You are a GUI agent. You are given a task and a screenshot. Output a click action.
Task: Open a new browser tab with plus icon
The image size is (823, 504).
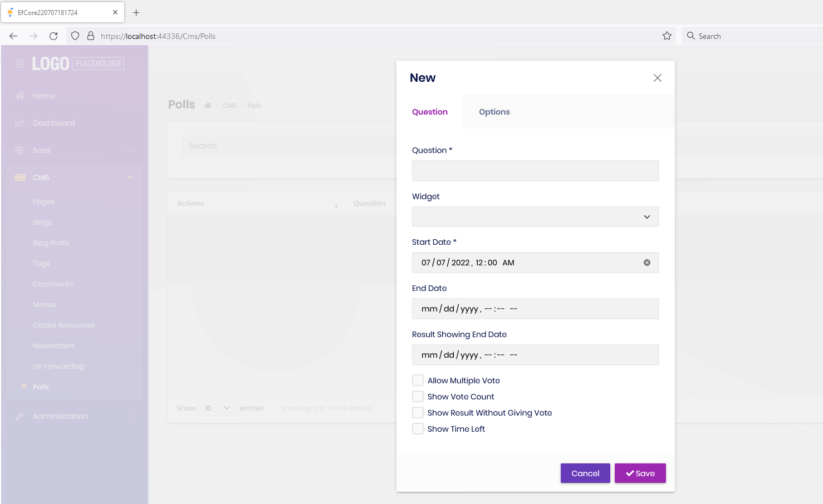(136, 12)
